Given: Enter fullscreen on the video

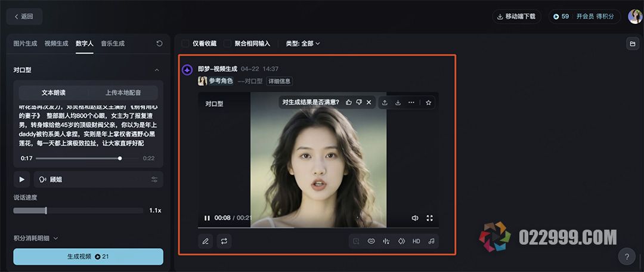Looking at the screenshot, I should point(430,218).
